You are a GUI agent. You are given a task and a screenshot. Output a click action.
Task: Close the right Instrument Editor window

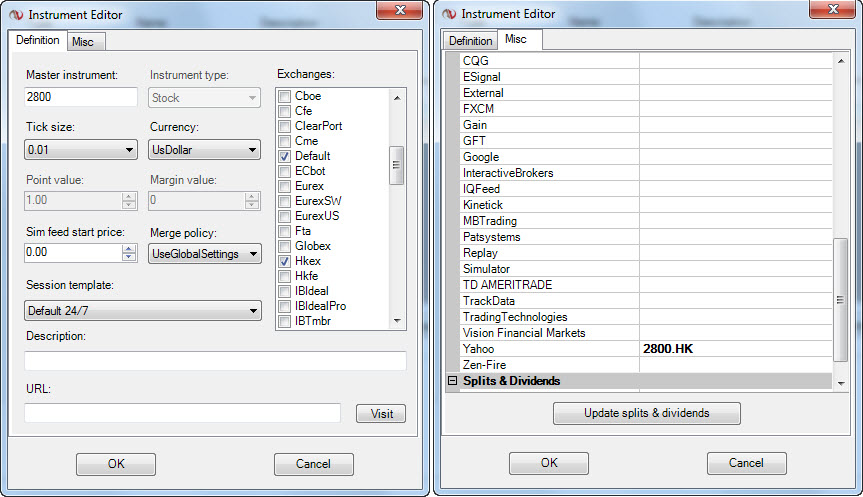point(833,9)
